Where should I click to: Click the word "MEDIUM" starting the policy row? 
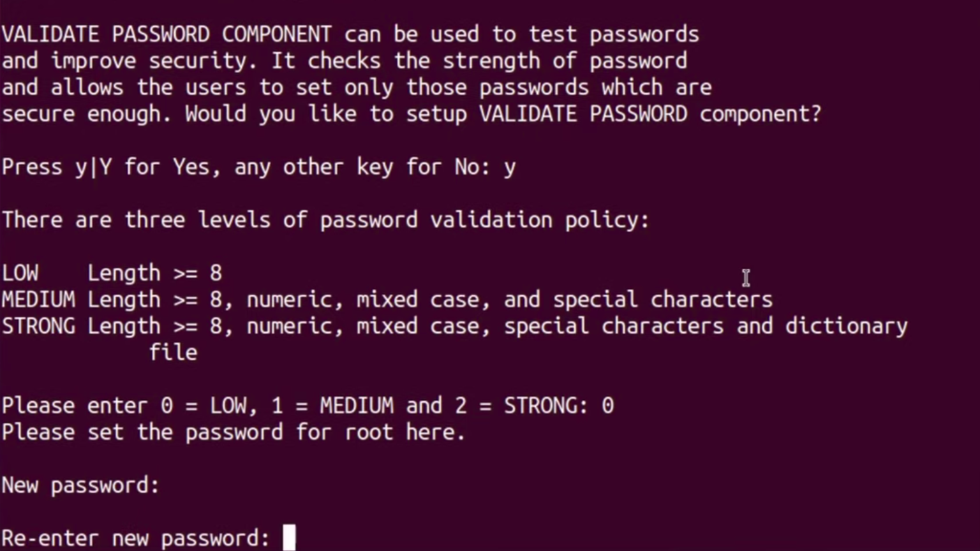(x=38, y=300)
